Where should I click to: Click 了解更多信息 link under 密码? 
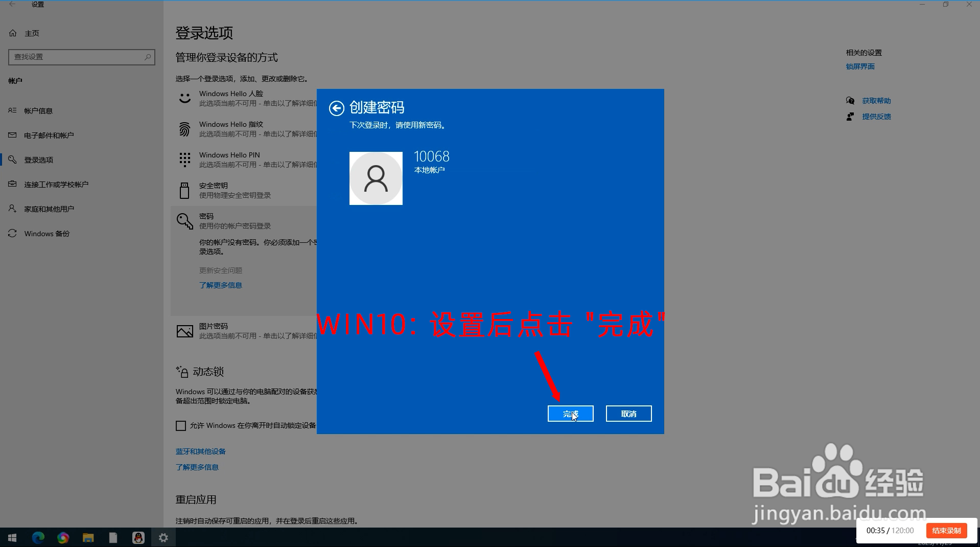click(x=221, y=285)
